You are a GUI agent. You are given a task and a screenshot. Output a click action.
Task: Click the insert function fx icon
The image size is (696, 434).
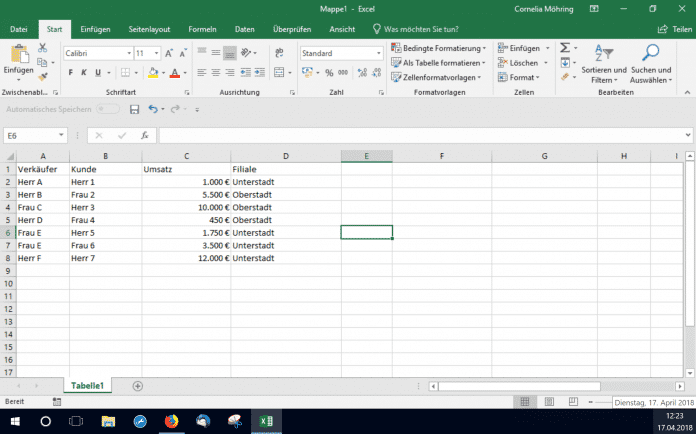(x=145, y=135)
